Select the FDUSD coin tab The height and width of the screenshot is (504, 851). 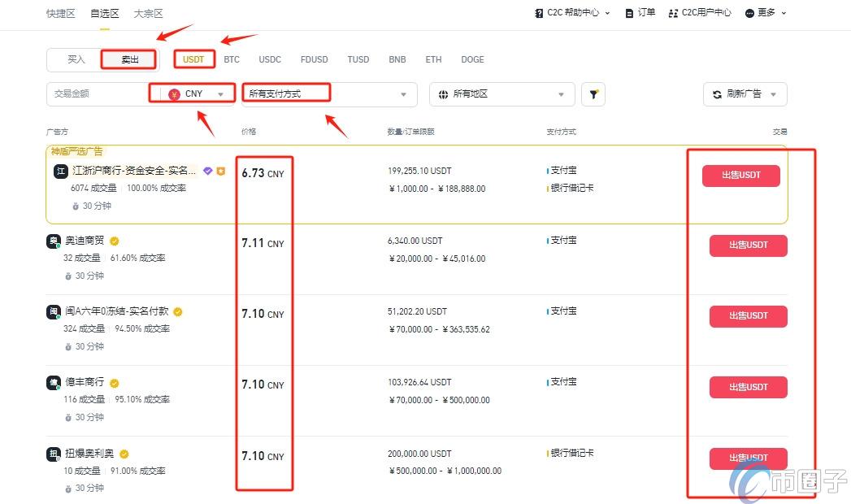coord(315,59)
